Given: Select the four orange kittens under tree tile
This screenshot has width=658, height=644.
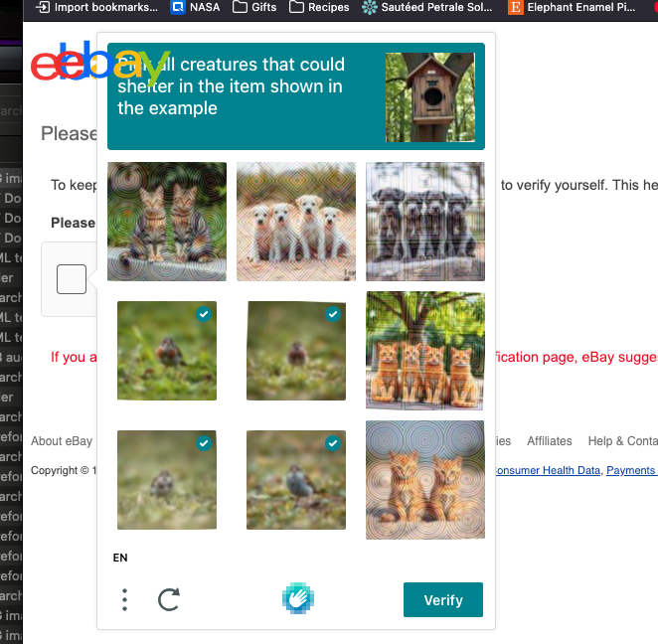Looking at the screenshot, I should [425, 351].
